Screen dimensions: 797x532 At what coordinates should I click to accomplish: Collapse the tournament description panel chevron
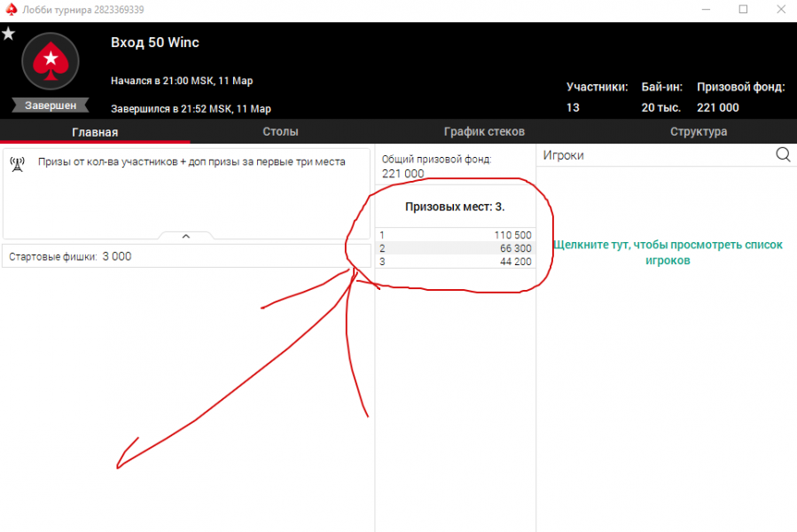pos(186,236)
